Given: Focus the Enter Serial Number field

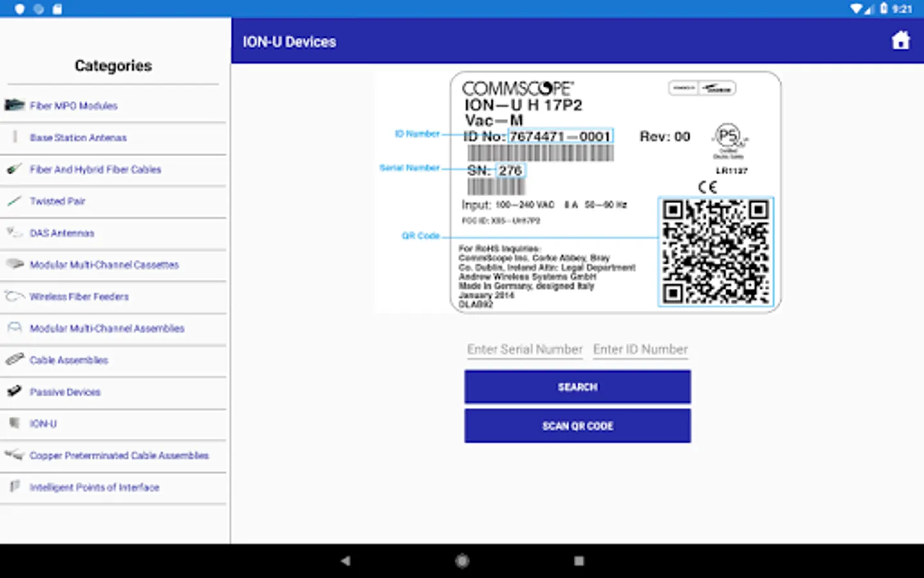Looking at the screenshot, I should pyautogui.click(x=525, y=349).
